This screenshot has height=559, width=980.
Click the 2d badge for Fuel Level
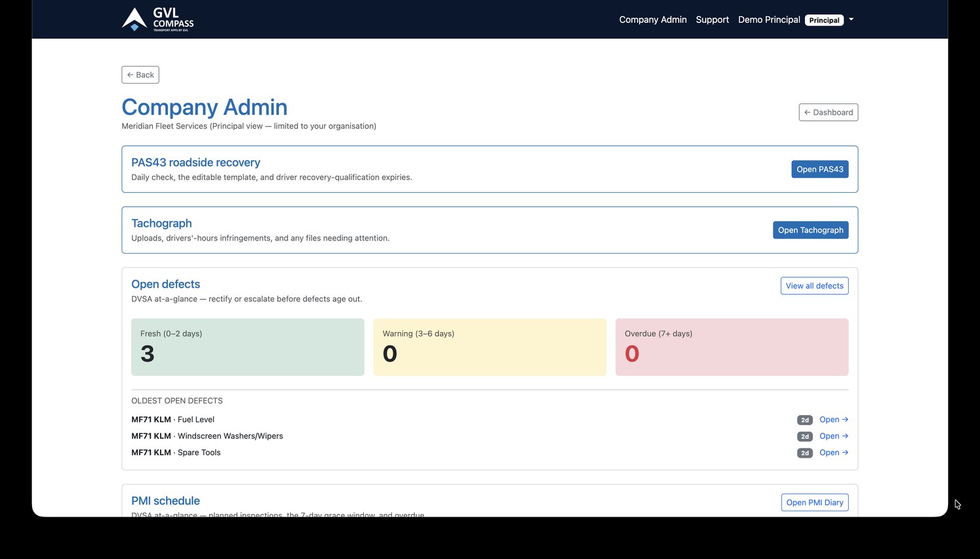(x=805, y=420)
